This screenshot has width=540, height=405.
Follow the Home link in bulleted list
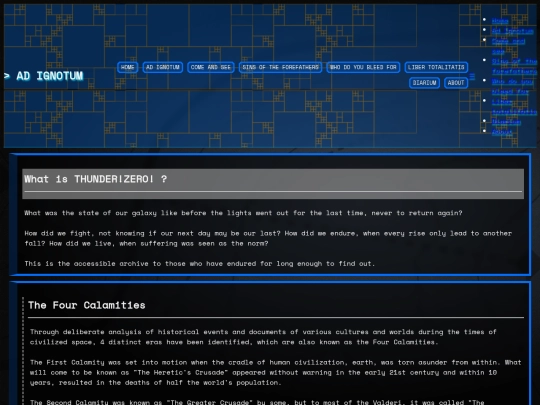pyautogui.click(x=500, y=20)
